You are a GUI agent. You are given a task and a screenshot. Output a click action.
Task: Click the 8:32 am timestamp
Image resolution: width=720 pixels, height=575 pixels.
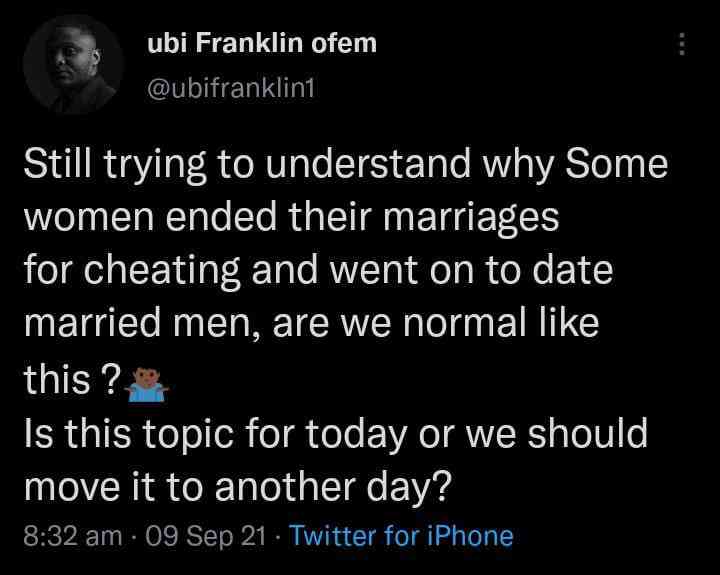coord(73,536)
